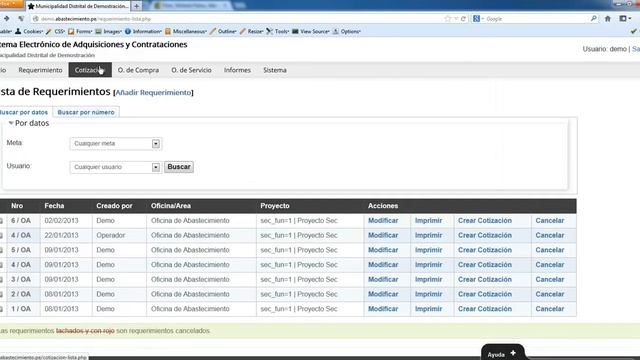Click Cancelar for requirement 2 / OA
Image resolution: width=640 pixels, height=360 pixels.
tap(550, 294)
